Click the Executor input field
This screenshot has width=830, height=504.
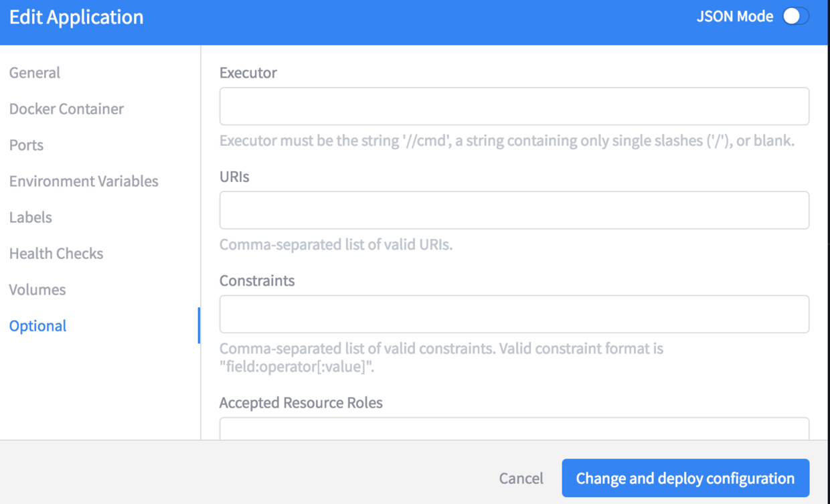click(x=514, y=106)
